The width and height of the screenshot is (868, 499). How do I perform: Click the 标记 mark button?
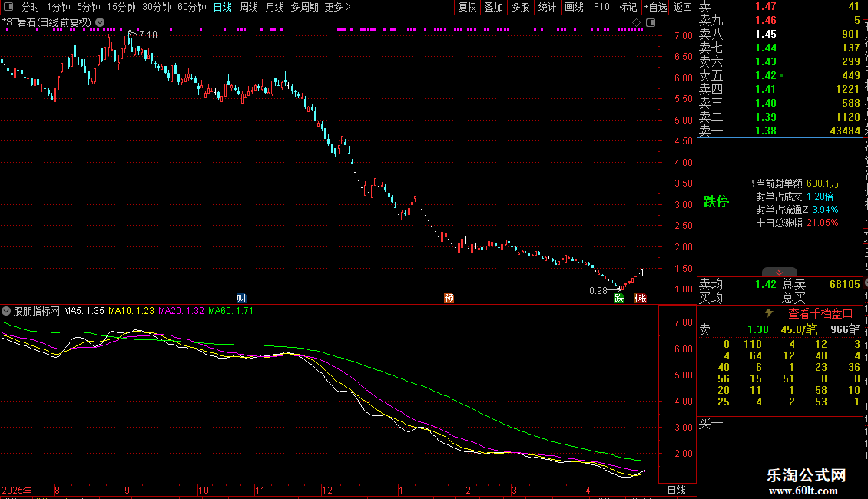(x=628, y=7)
